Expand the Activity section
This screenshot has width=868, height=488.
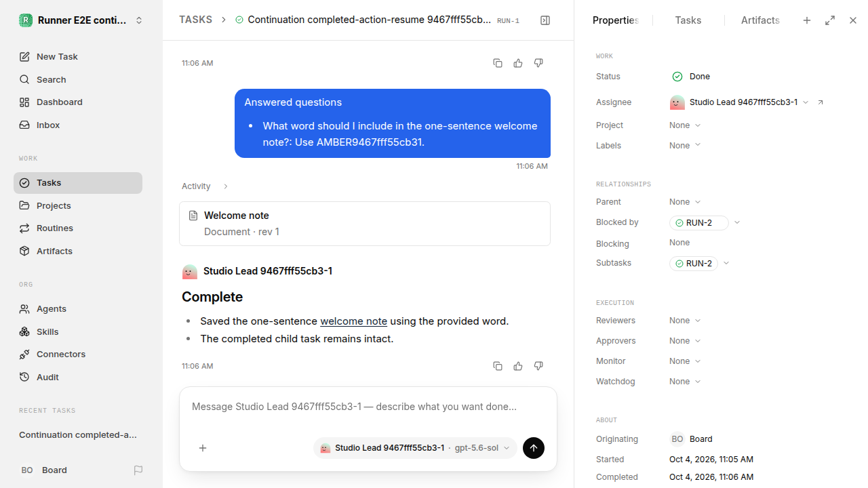click(x=205, y=186)
